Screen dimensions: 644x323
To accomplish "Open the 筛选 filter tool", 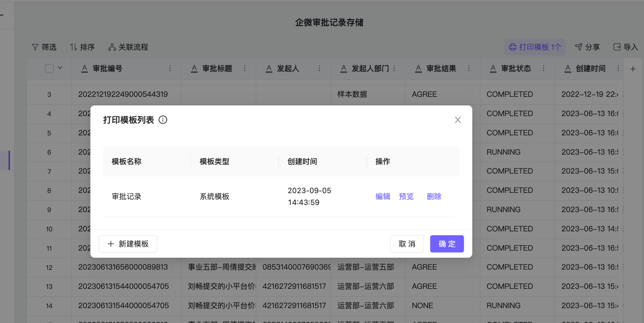I will tap(44, 47).
